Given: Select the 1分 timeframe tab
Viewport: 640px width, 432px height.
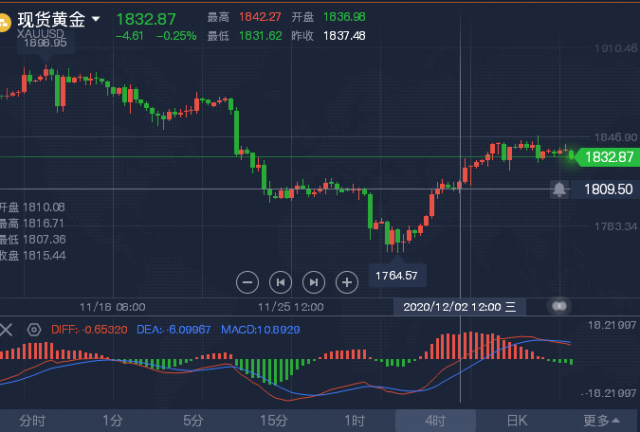Looking at the screenshot, I should (x=113, y=421).
